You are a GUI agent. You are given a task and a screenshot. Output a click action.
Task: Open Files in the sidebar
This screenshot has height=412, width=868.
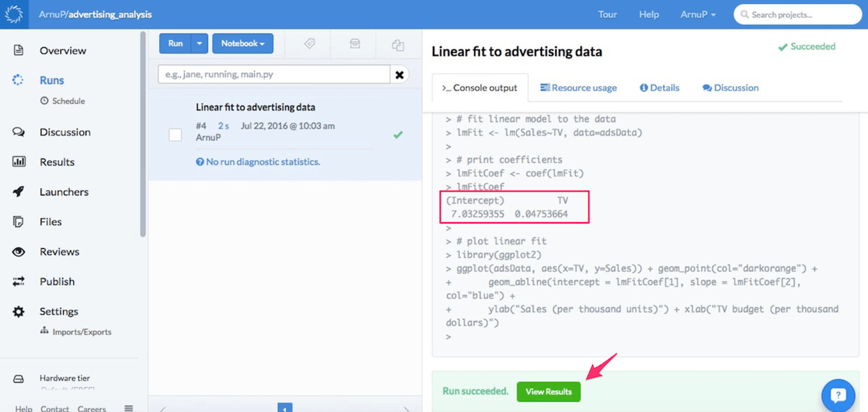coord(51,222)
